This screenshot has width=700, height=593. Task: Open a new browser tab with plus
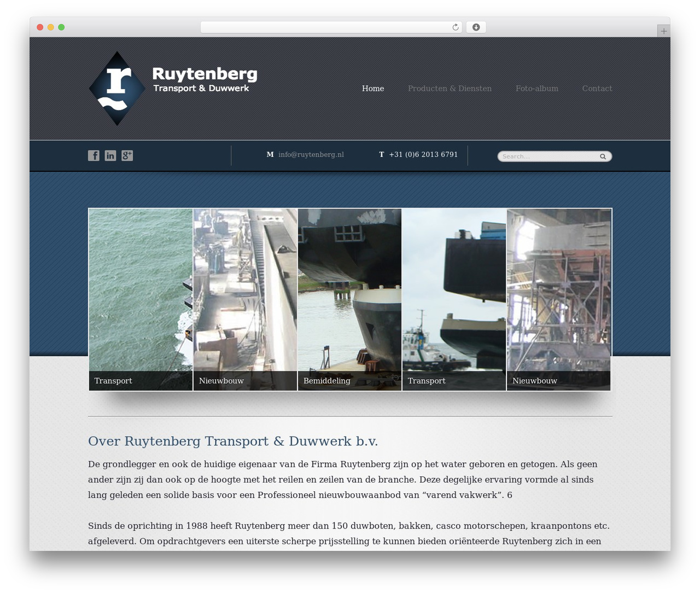(664, 31)
